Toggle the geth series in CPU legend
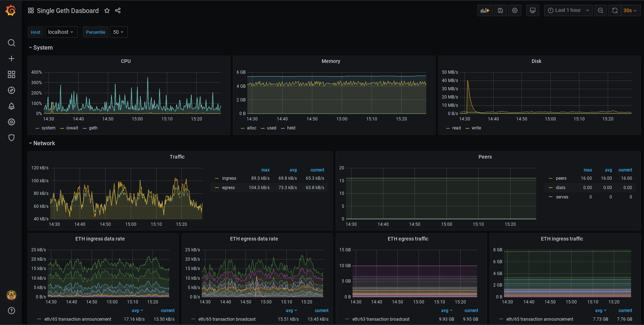 coord(93,128)
